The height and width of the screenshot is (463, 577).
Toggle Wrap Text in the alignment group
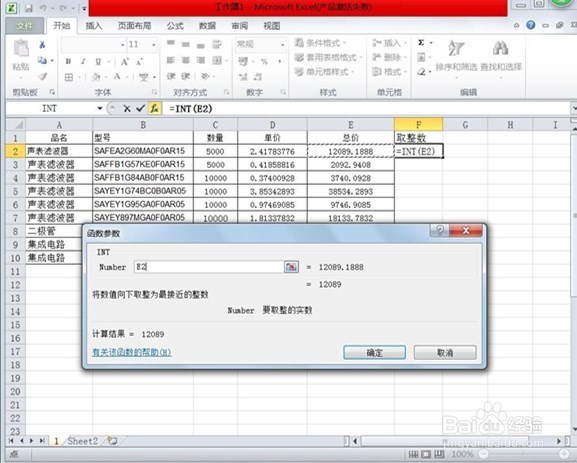click(x=217, y=44)
